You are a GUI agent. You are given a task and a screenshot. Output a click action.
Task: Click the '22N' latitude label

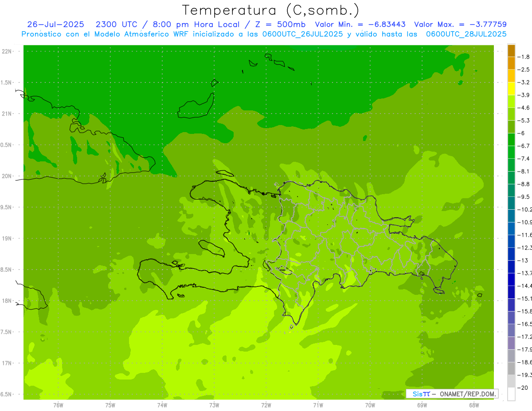tap(7, 51)
